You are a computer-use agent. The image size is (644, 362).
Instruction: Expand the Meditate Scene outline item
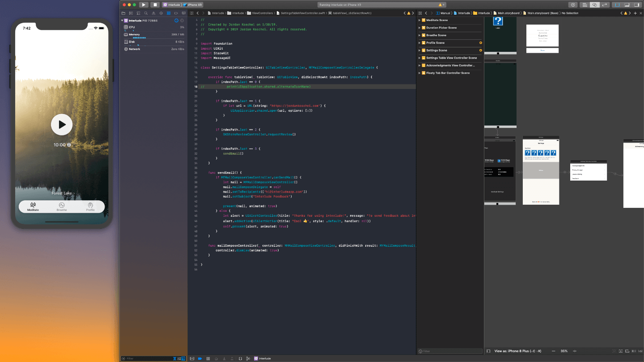(419, 20)
